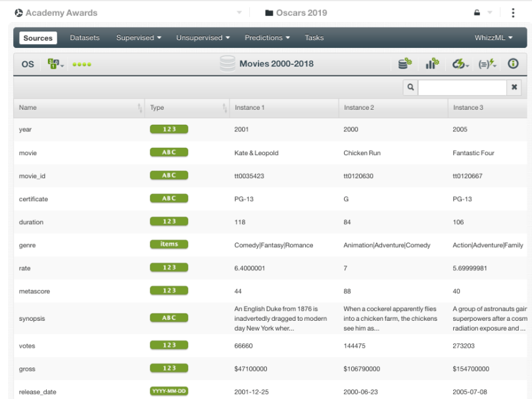Open the cloud actions menu icon
The image size is (532, 399).
coord(460,64)
